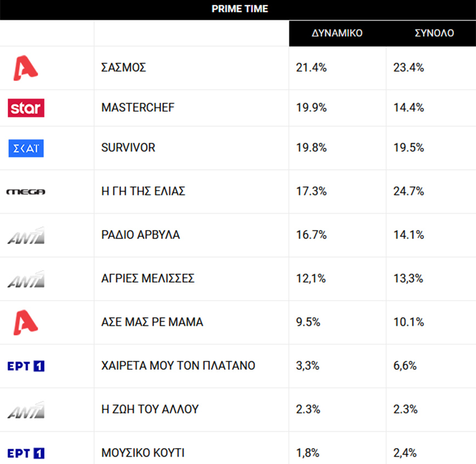Image resolution: width=476 pixels, height=464 pixels.
Task: Click the ΣΚΑΪ channel logo
Action: pyautogui.click(x=26, y=148)
